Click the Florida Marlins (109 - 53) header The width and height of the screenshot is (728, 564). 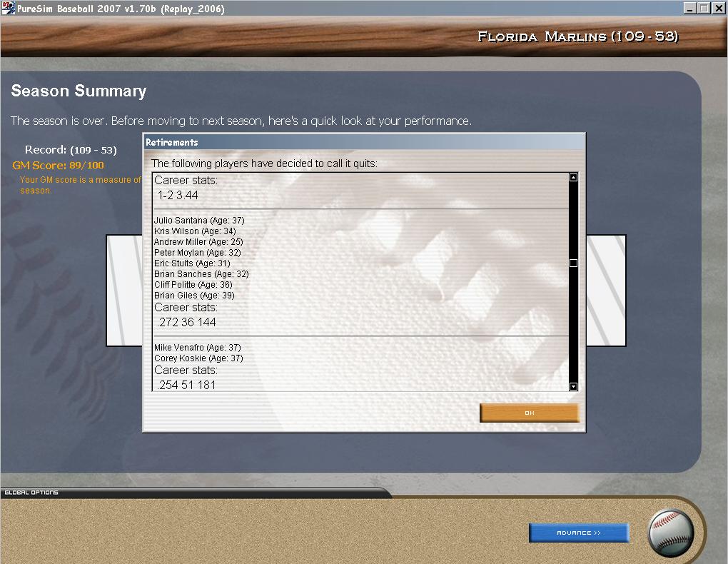click(578, 36)
